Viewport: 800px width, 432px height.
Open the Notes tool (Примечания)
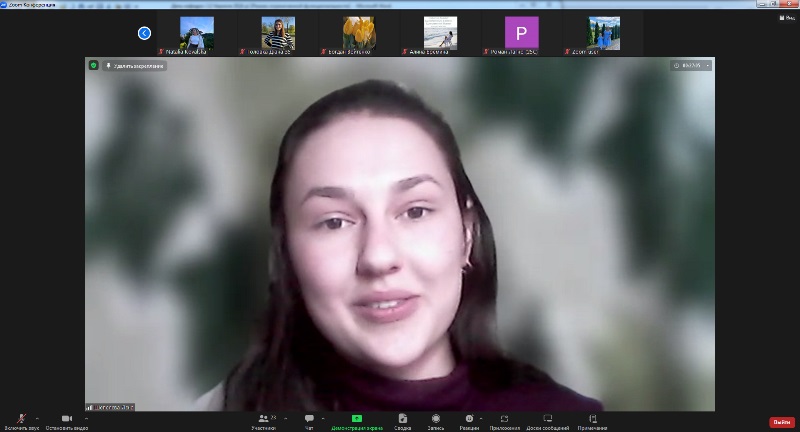click(592, 422)
